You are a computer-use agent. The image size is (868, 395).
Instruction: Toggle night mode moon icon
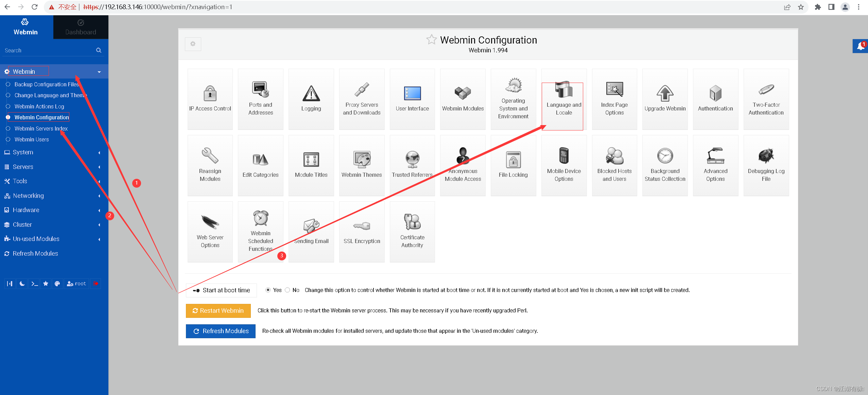click(x=22, y=284)
